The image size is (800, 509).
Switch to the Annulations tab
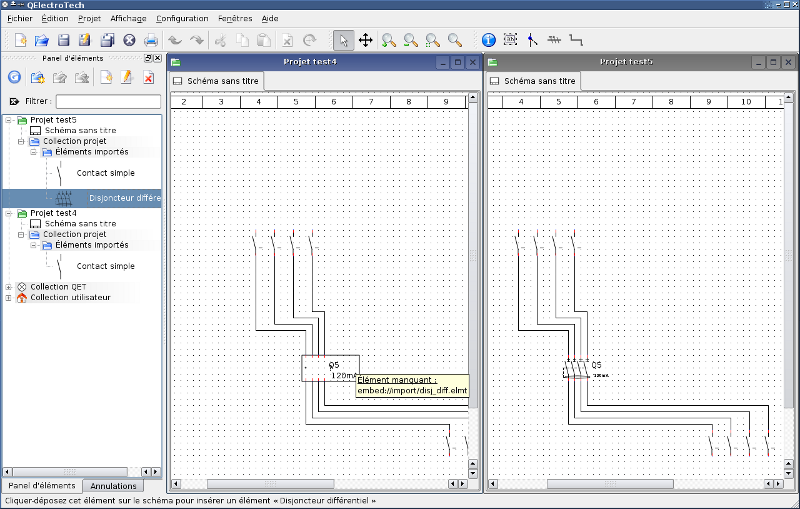pos(113,486)
